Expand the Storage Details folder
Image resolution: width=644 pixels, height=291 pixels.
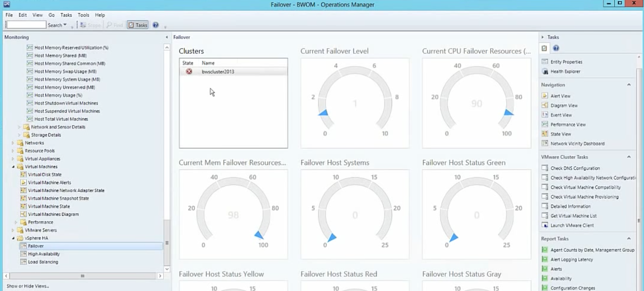click(19, 135)
